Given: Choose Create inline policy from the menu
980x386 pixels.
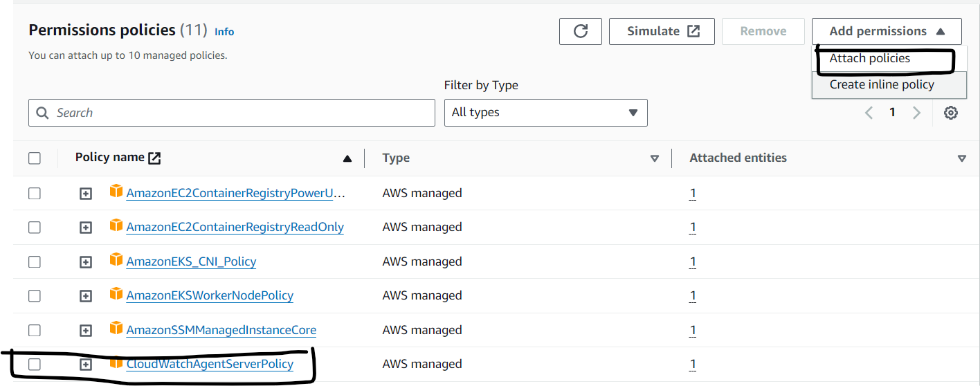Looking at the screenshot, I should [889, 85].
